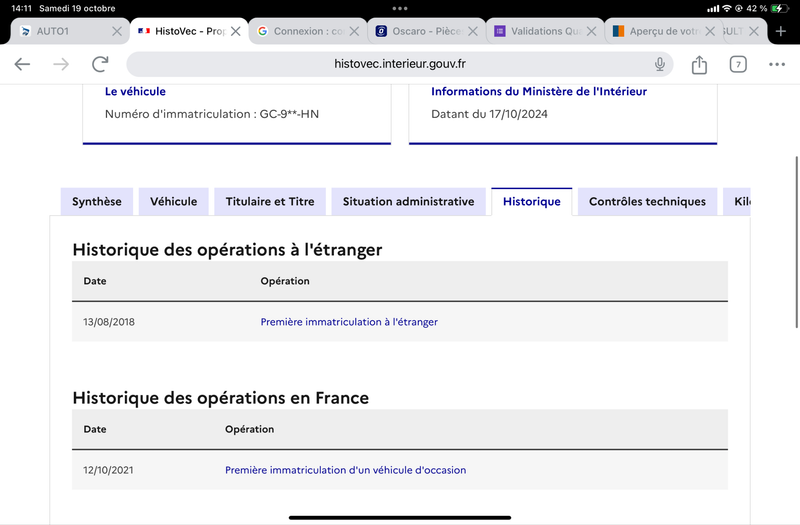Tap the iPad home indicator bar
This screenshot has width=800, height=525.
click(x=400, y=517)
